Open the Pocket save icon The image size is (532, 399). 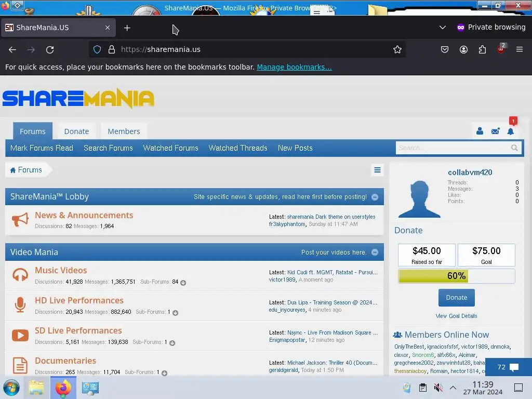(x=445, y=49)
